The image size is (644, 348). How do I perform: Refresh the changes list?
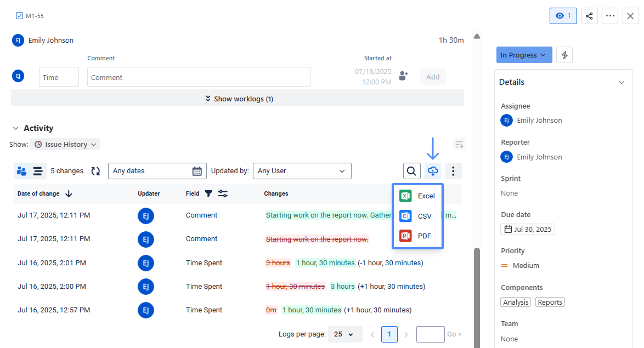point(95,170)
